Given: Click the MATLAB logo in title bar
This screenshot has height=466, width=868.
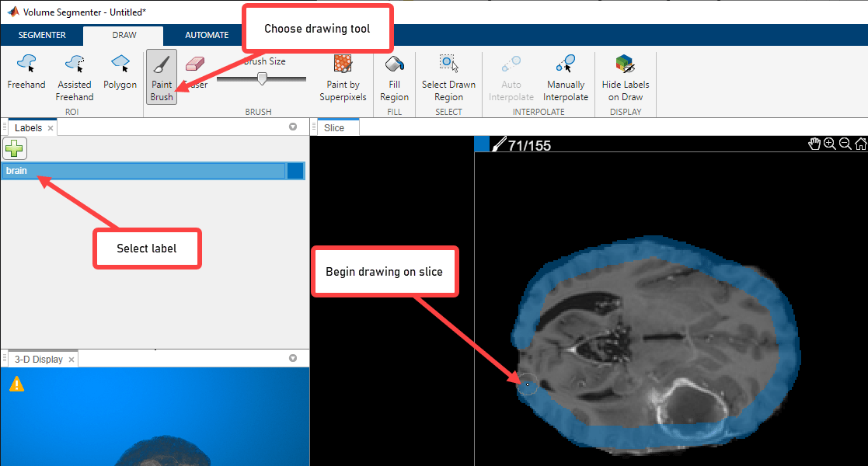Looking at the screenshot, I should (x=12, y=12).
